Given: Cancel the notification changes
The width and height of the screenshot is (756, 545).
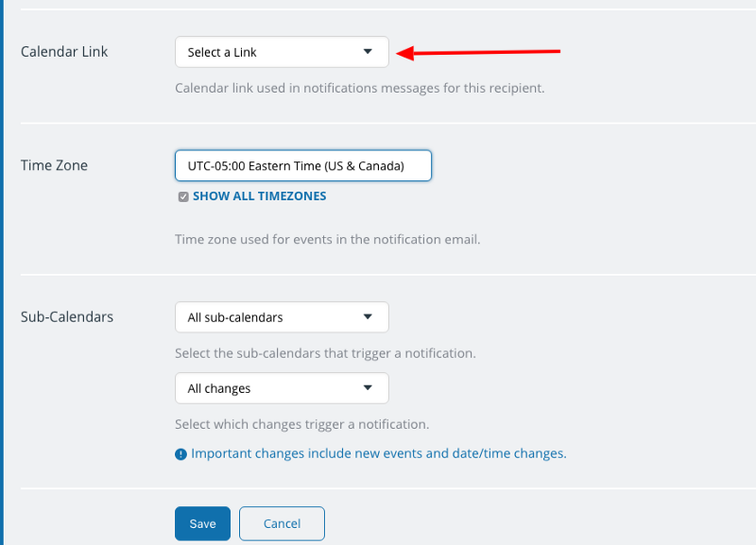Looking at the screenshot, I should (x=282, y=523).
